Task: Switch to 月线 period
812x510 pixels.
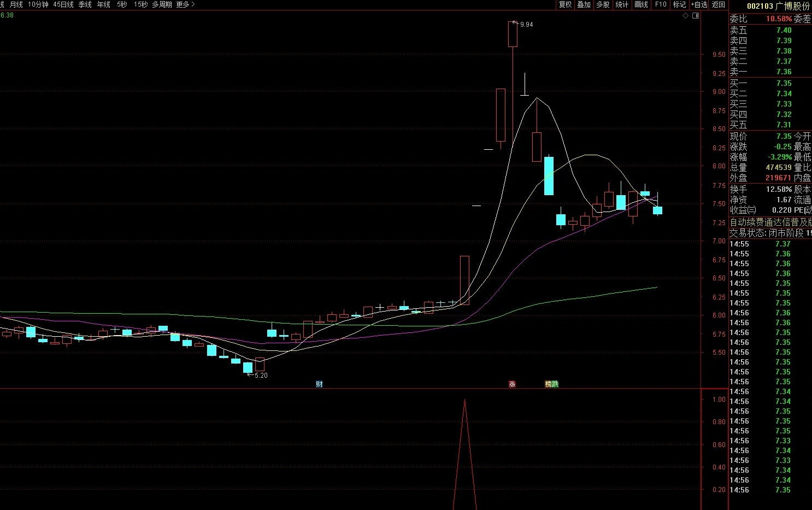Action: point(16,4)
